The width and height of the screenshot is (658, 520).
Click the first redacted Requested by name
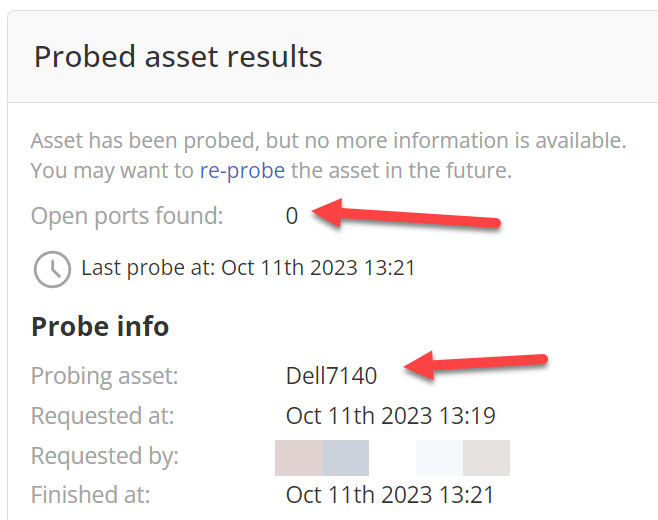click(x=322, y=457)
